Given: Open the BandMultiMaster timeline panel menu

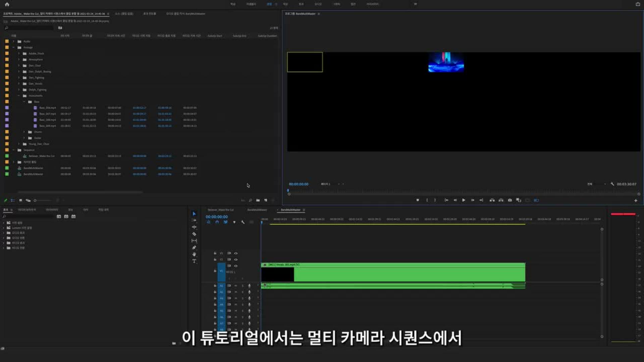Looking at the screenshot, I should (x=304, y=210).
